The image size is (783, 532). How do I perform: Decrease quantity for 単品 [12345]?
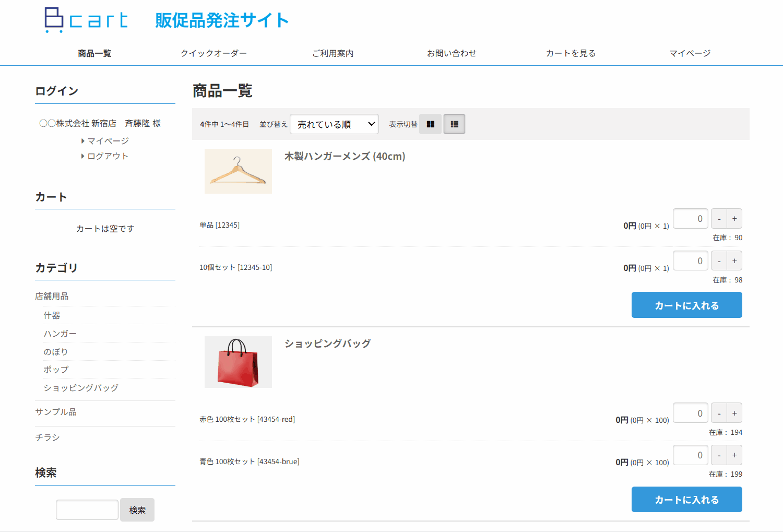[719, 218]
